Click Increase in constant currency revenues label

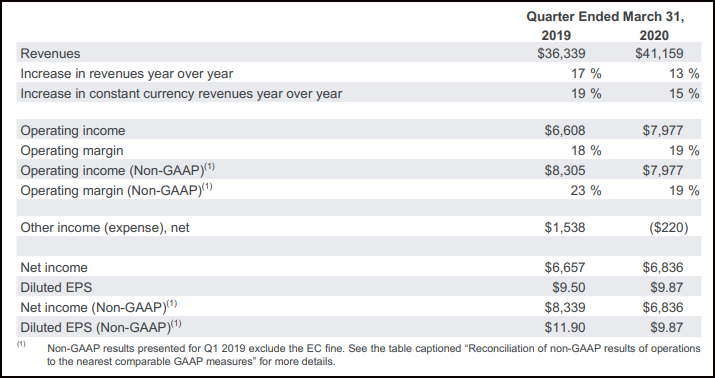[x=181, y=93]
